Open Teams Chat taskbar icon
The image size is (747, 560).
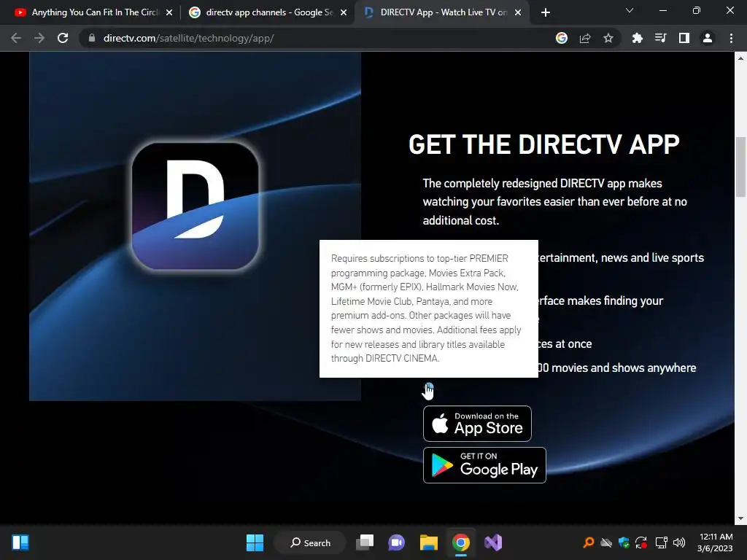pos(396,542)
